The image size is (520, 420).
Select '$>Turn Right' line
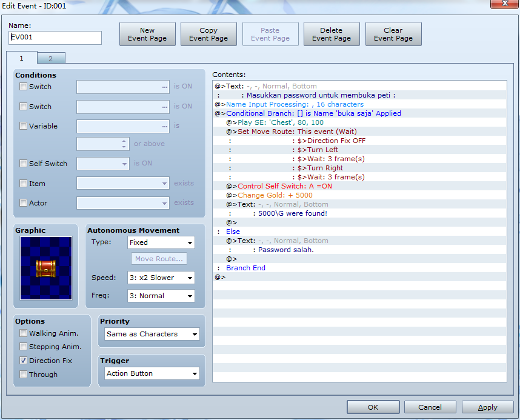(x=359, y=168)
